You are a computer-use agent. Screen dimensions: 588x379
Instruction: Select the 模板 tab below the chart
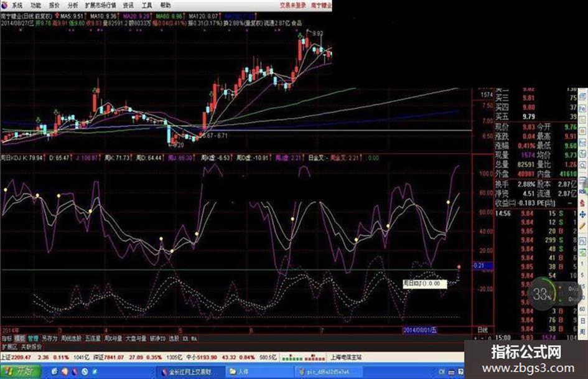tap(20, 339)
